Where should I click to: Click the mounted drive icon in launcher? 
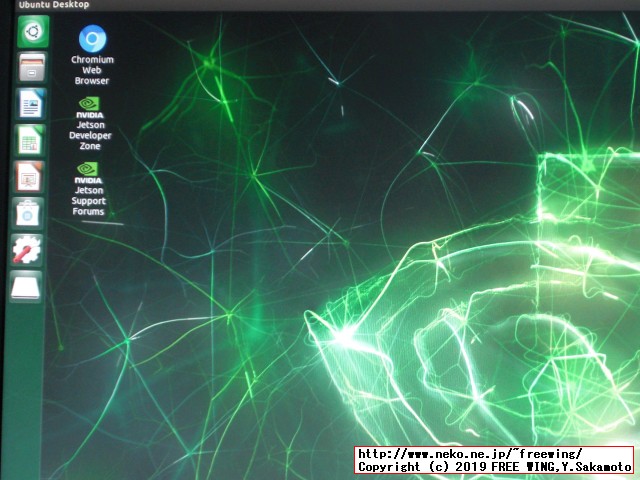pyautogui.click(x=26, y=287)
